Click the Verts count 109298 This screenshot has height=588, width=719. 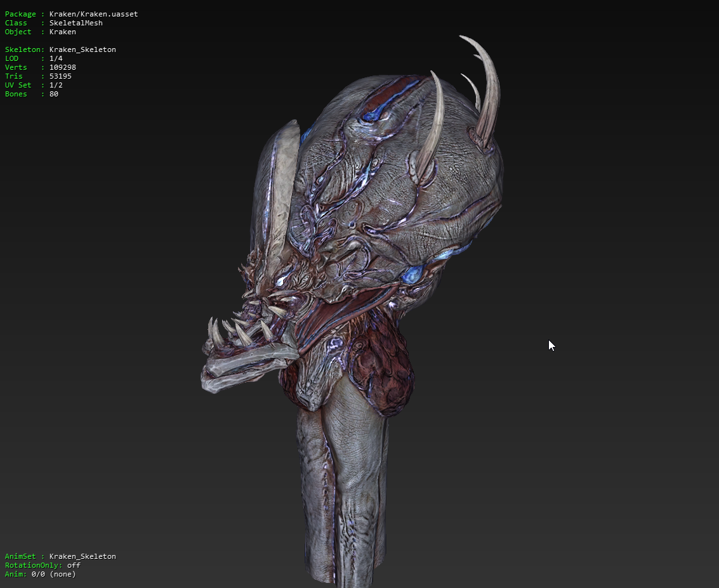62,67
